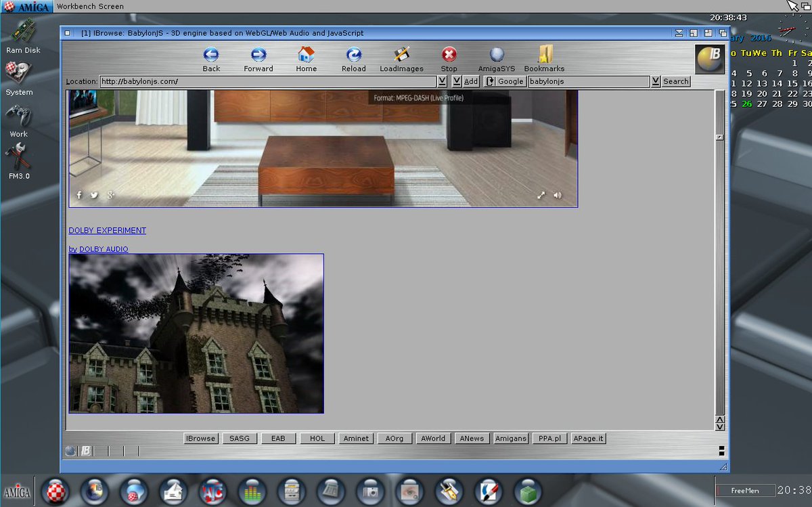
Task: Click the fullscreen arrows on video
Action: click(x=541, y=195)
